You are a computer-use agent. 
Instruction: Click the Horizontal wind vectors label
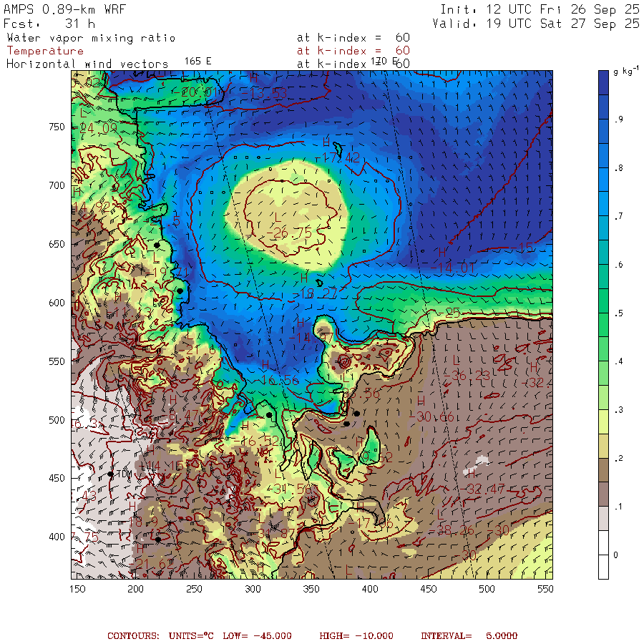87,64
